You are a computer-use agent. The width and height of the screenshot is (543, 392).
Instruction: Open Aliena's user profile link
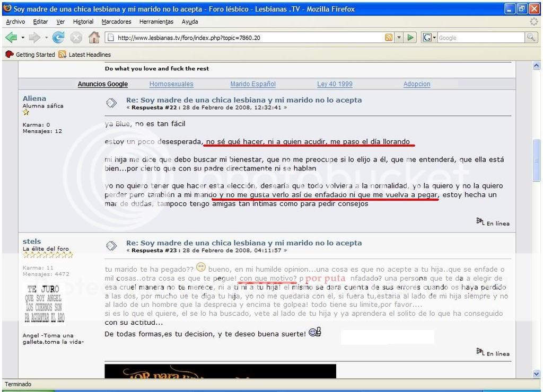pyautogui.click(x=34, y=99)
